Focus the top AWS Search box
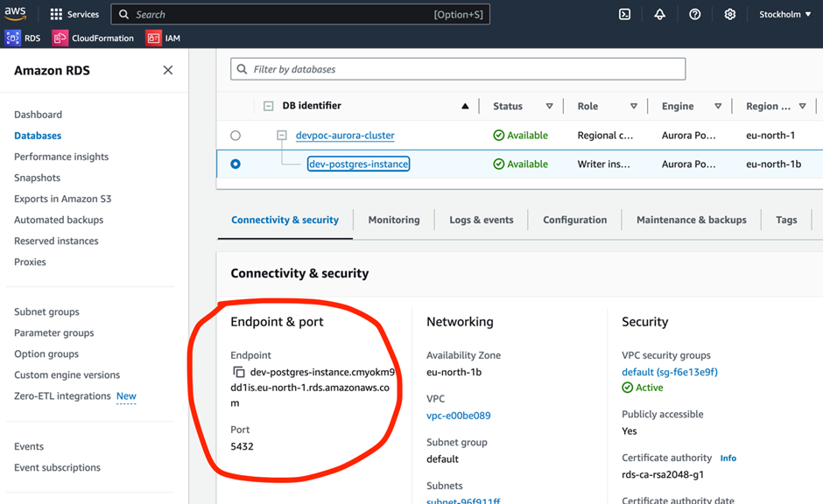Image resolution: width=823 pixels, height=504 pixels. tap(300, 14)
